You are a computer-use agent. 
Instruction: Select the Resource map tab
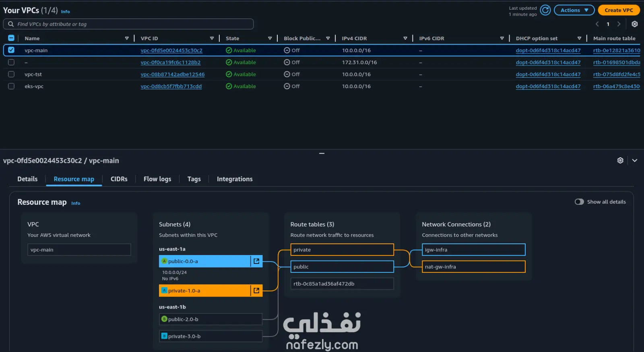coord(74,179)
